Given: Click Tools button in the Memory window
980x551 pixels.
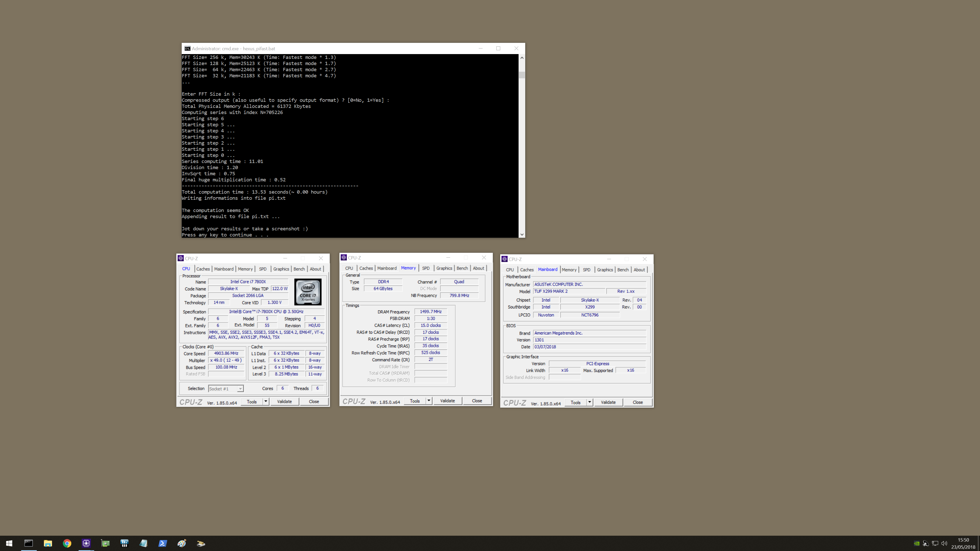Looking at the screenshot, I should click(415, 401).
